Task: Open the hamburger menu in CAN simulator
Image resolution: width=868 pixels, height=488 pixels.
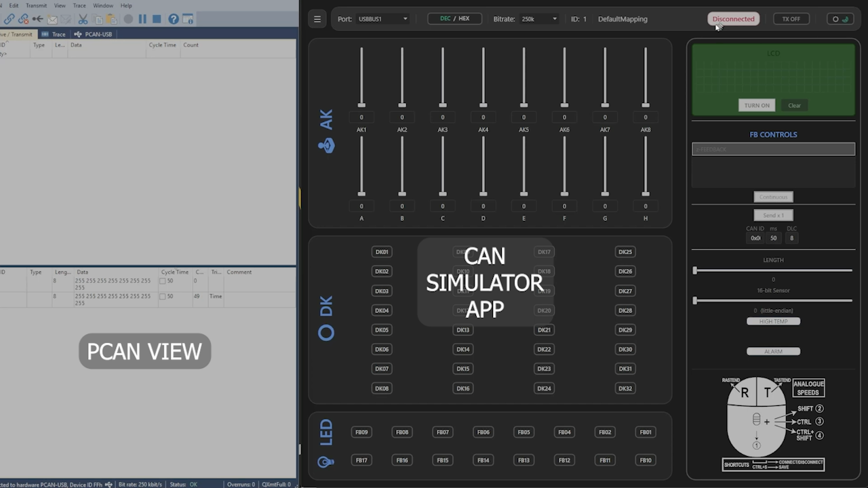Action: coord(317,19)
